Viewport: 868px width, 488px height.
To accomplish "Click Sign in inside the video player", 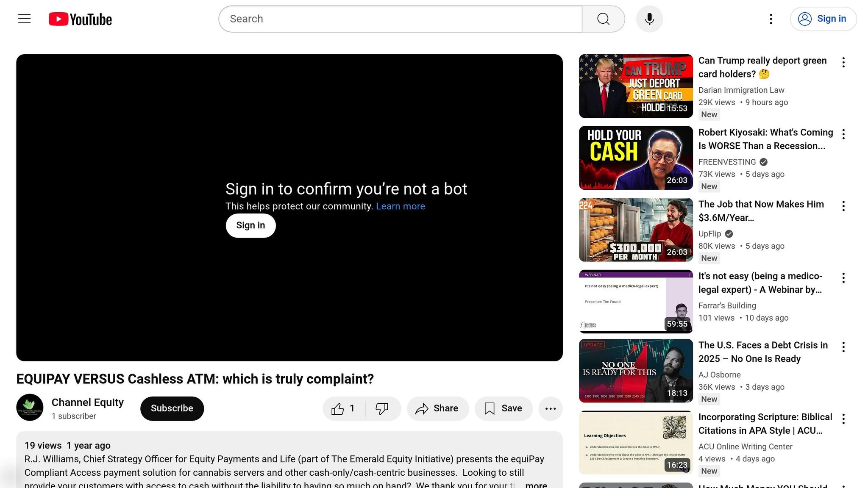I will coord(250,225).
